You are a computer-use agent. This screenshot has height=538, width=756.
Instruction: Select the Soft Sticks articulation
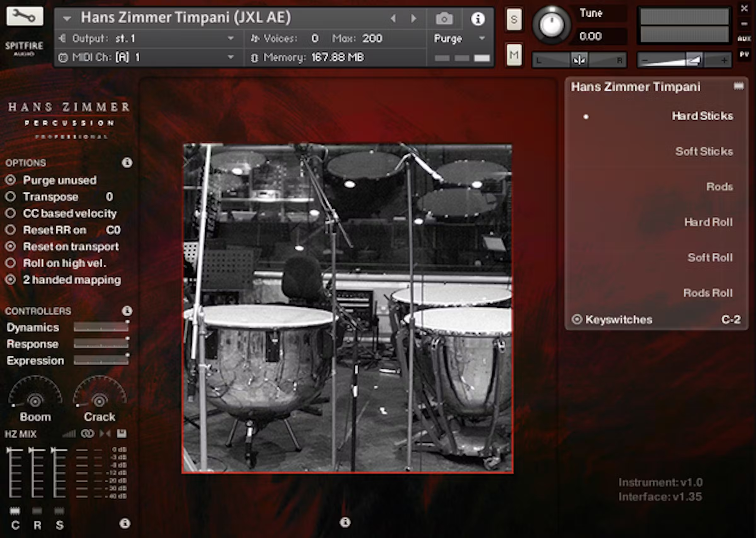pyautogui.click(x=704, y=151)
